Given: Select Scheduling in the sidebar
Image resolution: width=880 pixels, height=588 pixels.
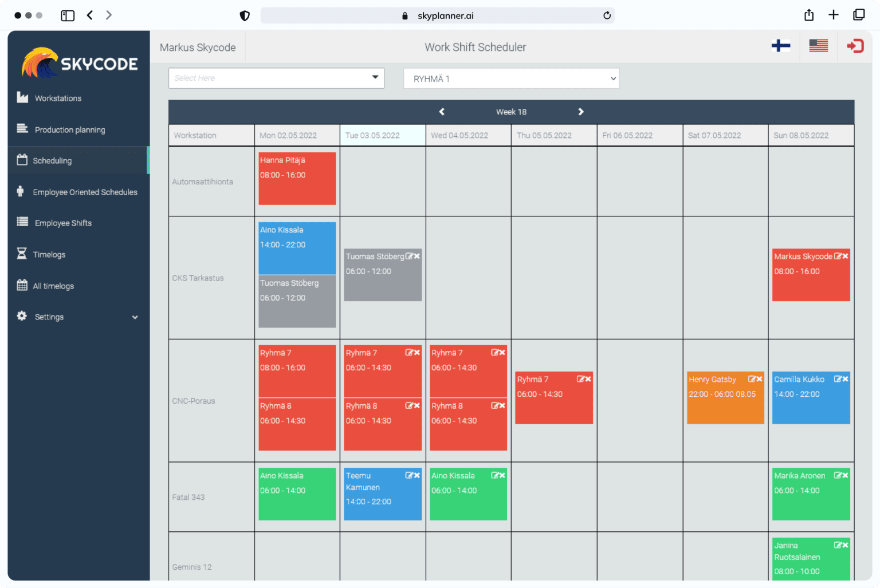Looking at the screenshot, I should (53, 160).
